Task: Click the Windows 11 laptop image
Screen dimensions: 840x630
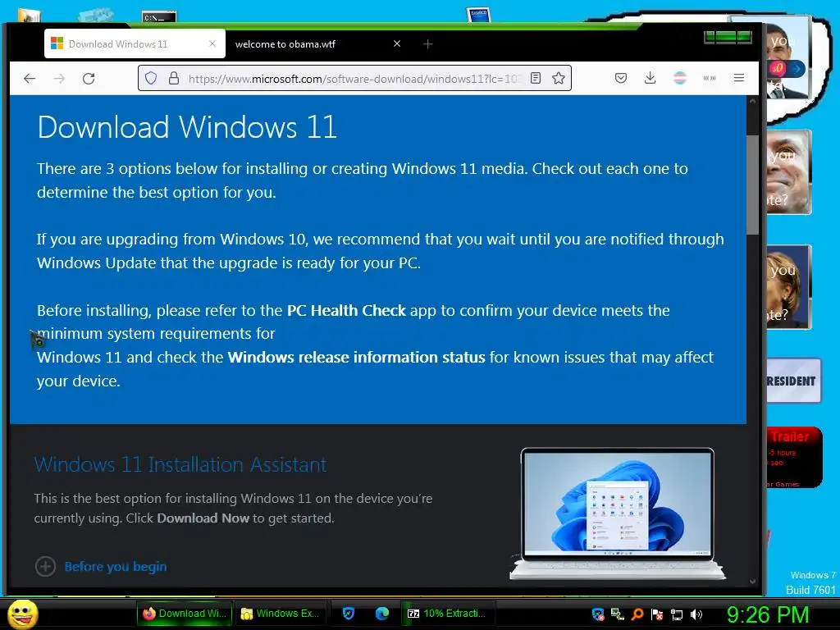Action: click(617, 514)
